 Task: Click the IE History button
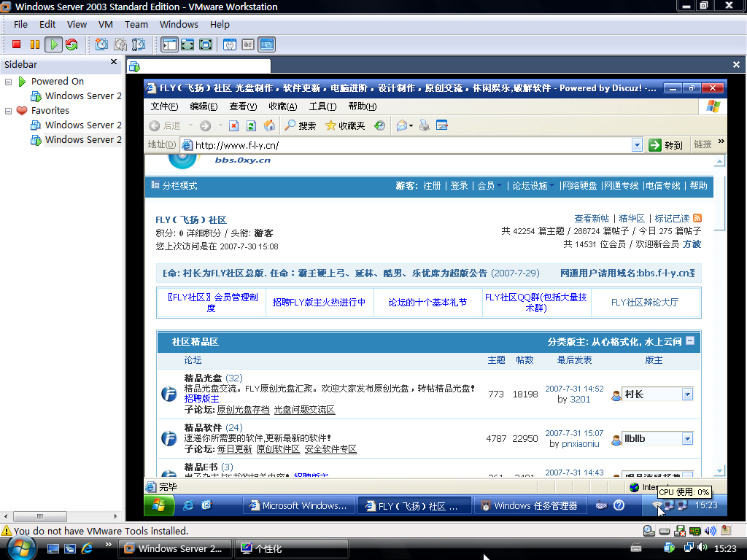click(379, 125)
